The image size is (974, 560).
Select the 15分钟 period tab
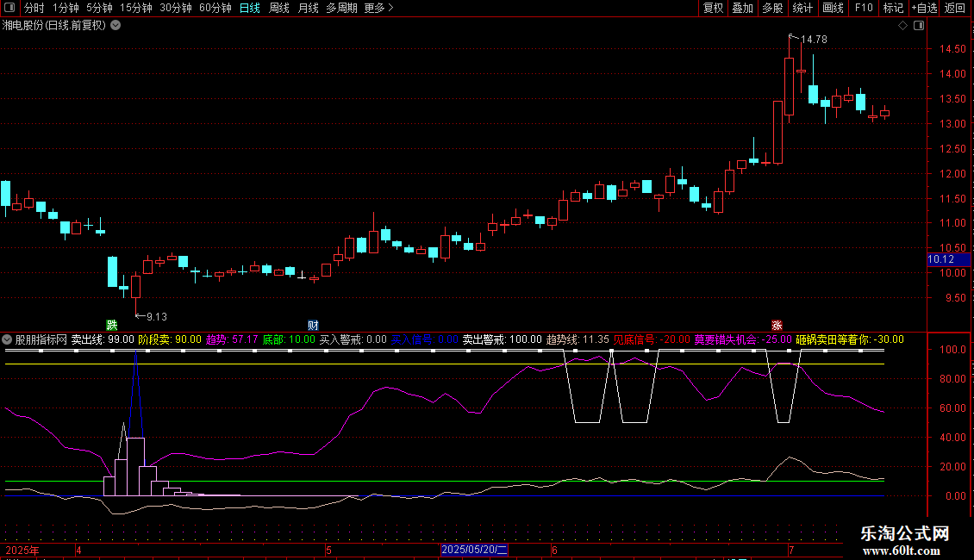point(136,8)
